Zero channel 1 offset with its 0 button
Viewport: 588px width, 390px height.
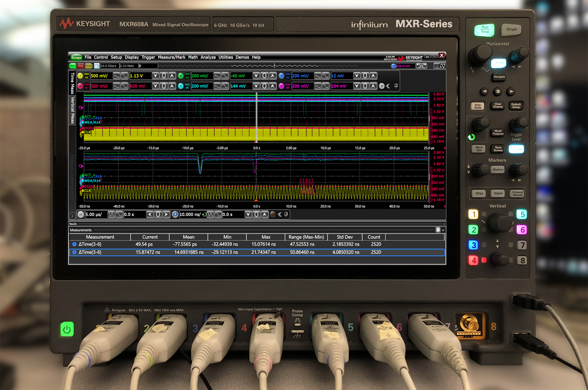(x=163, y=76)
